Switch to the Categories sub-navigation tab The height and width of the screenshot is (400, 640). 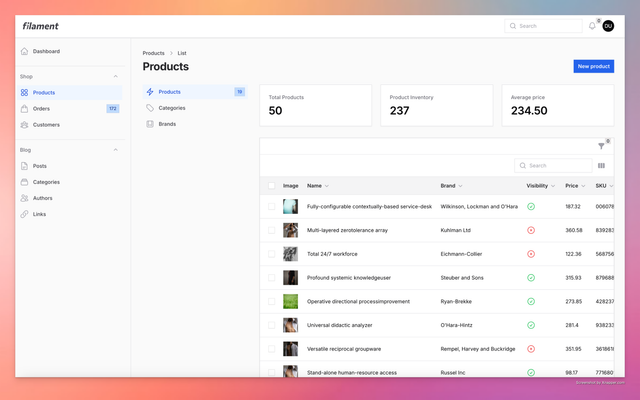pos(195,108)
